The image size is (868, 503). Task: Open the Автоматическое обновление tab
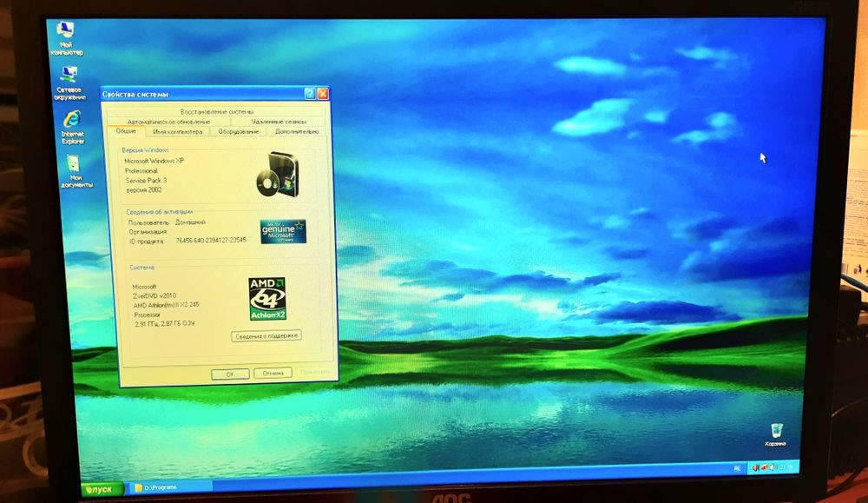[x=168, y=122]
